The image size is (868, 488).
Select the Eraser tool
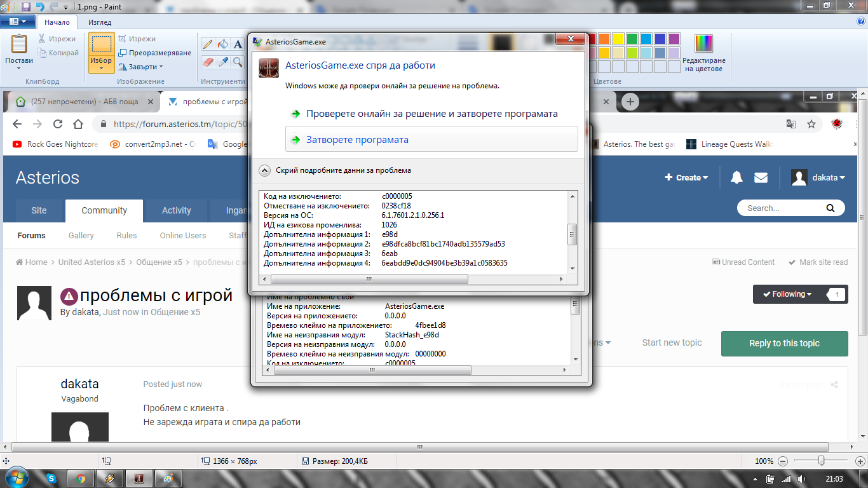[208, 62]
